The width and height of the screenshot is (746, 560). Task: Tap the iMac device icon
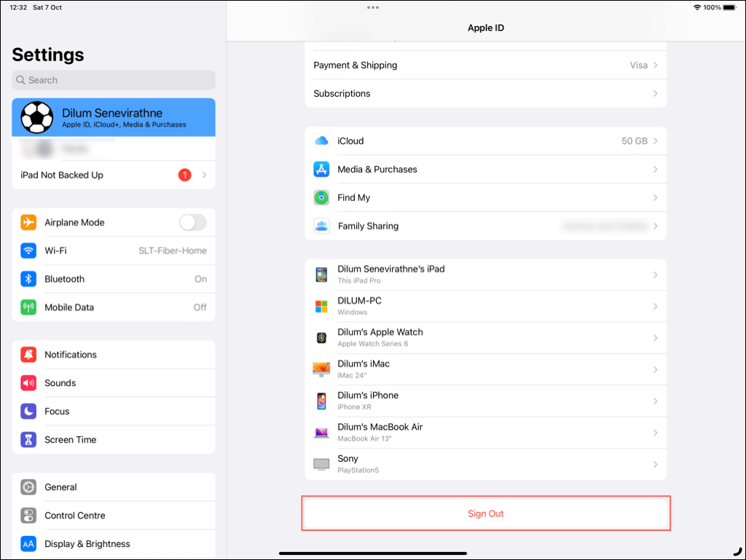click(x=321, y=369)
